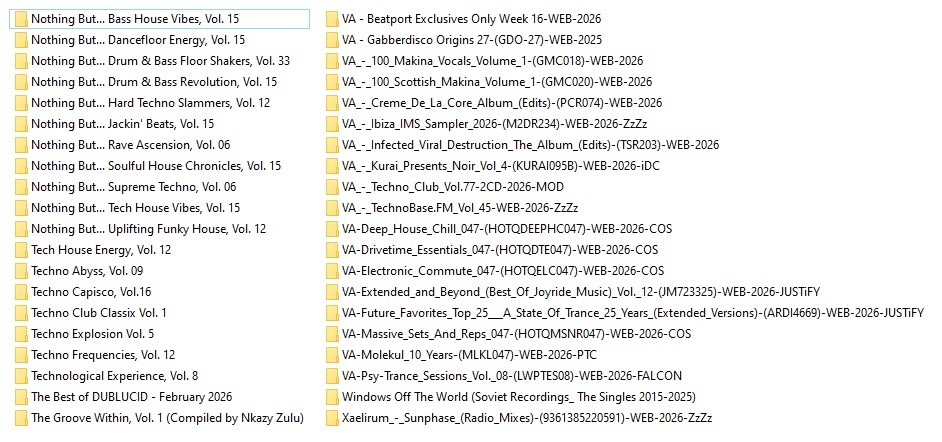Click folder icon beside Supreme Techno, Vol. 06
Image resolution: width=942 pixels, height=442 pixels.
(x=21, y=187)
